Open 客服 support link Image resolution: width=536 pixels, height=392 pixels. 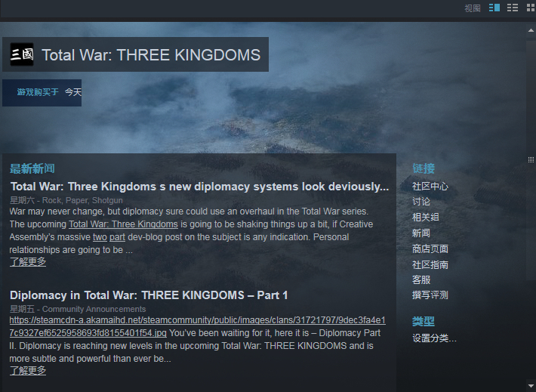pyautogui.click(x=421, y=279)
